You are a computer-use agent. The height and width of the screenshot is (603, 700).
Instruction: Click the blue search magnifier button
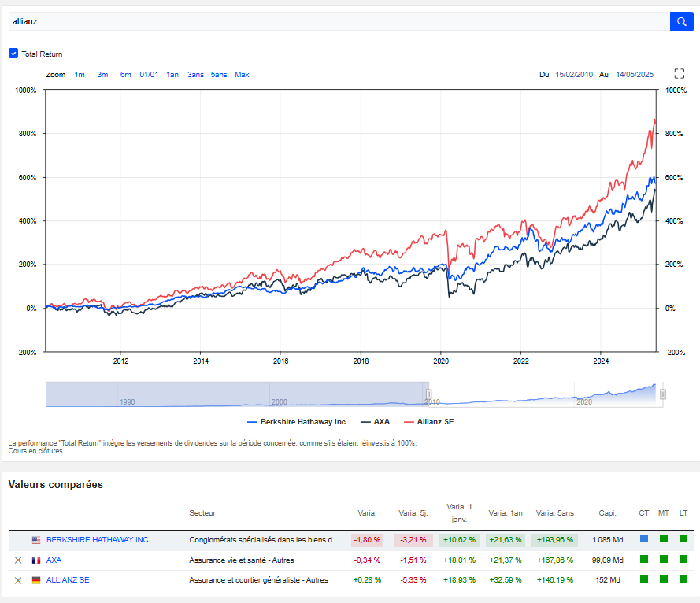pos(681,21)
